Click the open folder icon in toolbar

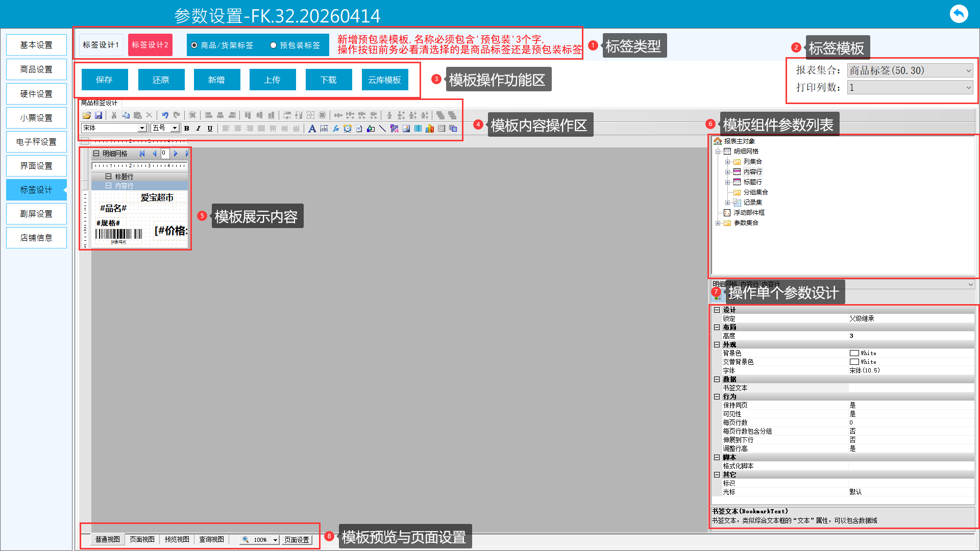click(87, 116)
